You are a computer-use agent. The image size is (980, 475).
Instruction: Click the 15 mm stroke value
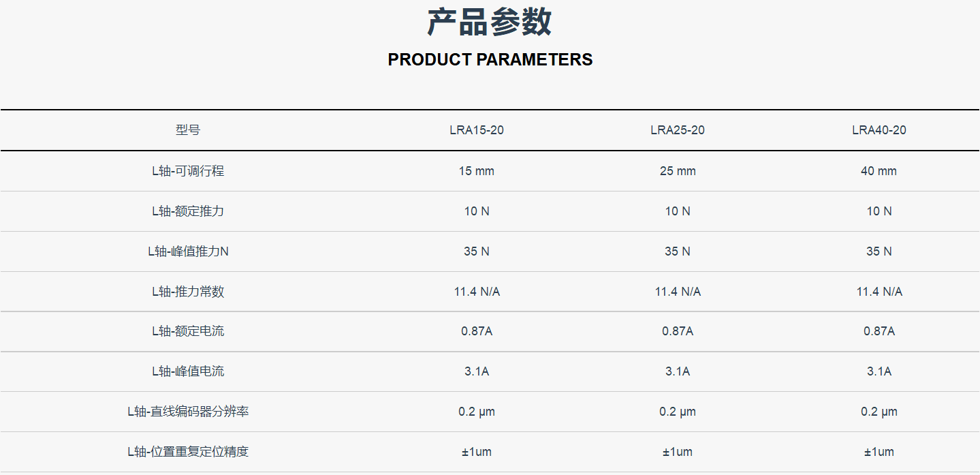[x=477, y=171]
